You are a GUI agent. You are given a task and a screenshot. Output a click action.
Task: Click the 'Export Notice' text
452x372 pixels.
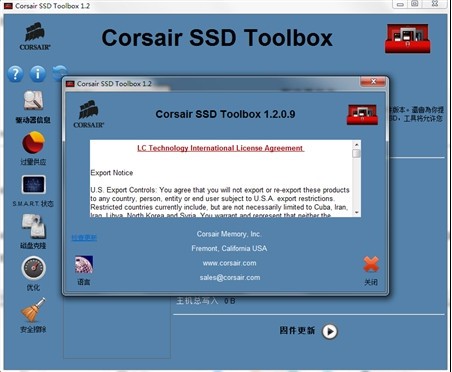112,173
